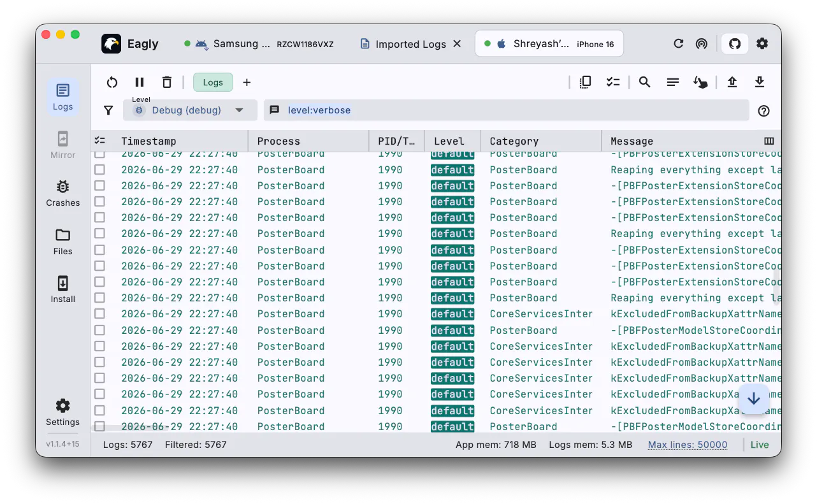817x504 pixels.
Task: Open top-right gear settings icon
Action: point(762,43)
